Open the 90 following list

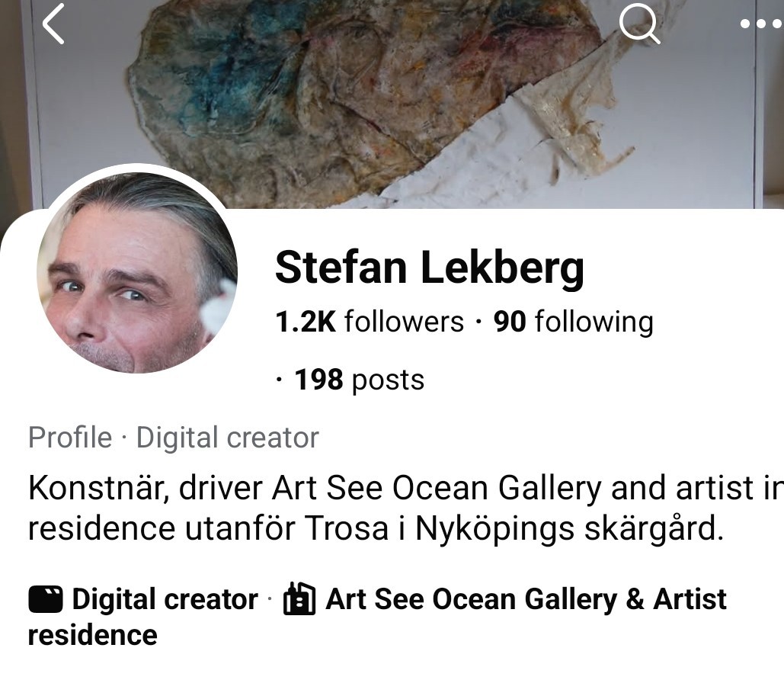coord(574,321)
